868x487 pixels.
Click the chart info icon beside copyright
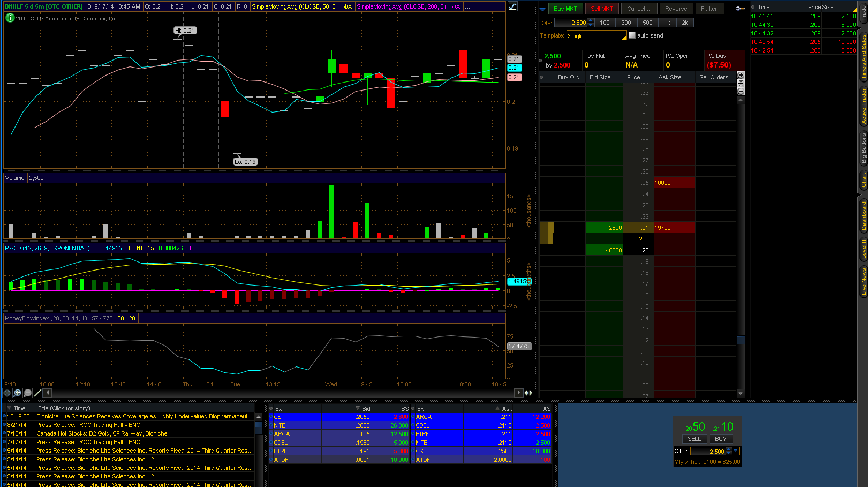click(10, 18)
